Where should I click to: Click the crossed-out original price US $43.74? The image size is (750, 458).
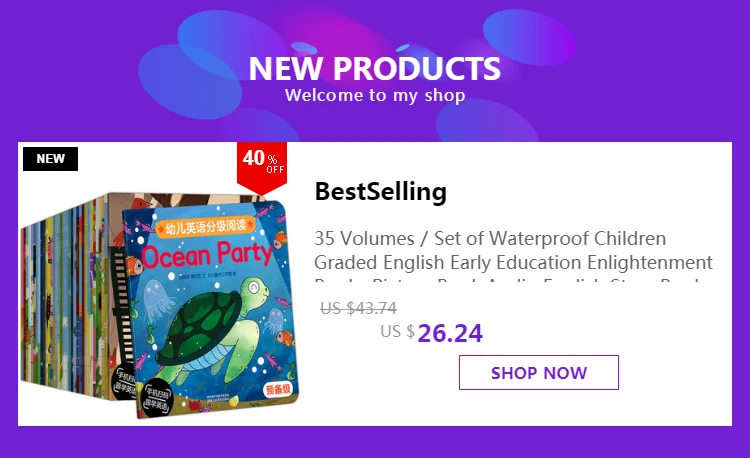(x=359, y=308)
